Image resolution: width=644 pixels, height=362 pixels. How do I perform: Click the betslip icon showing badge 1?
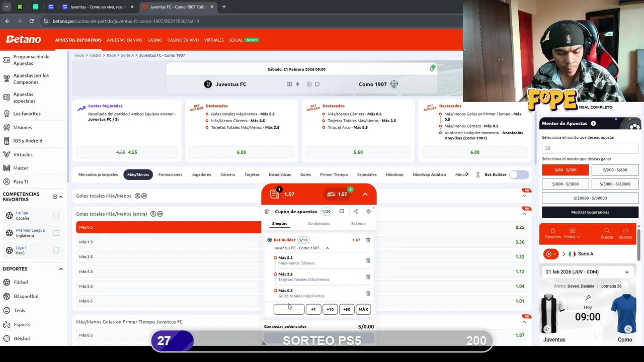275,194
